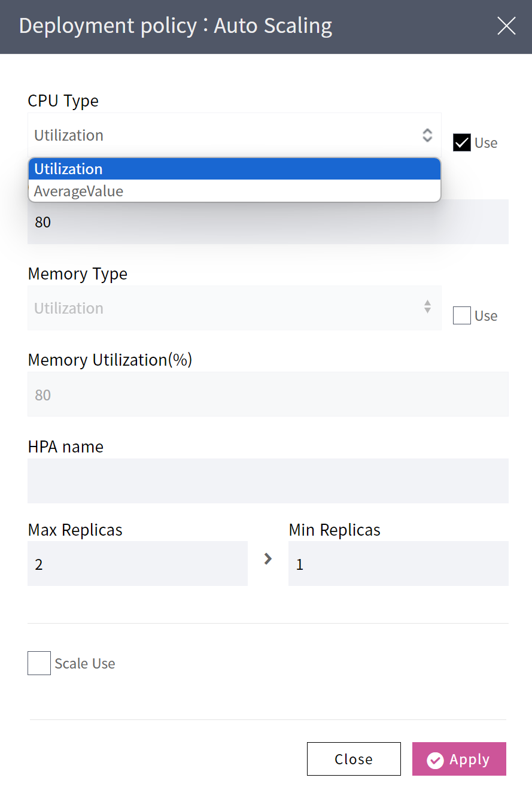532x805 pixels.
Task: Close the dialog with the X icon
Action: 506,26
